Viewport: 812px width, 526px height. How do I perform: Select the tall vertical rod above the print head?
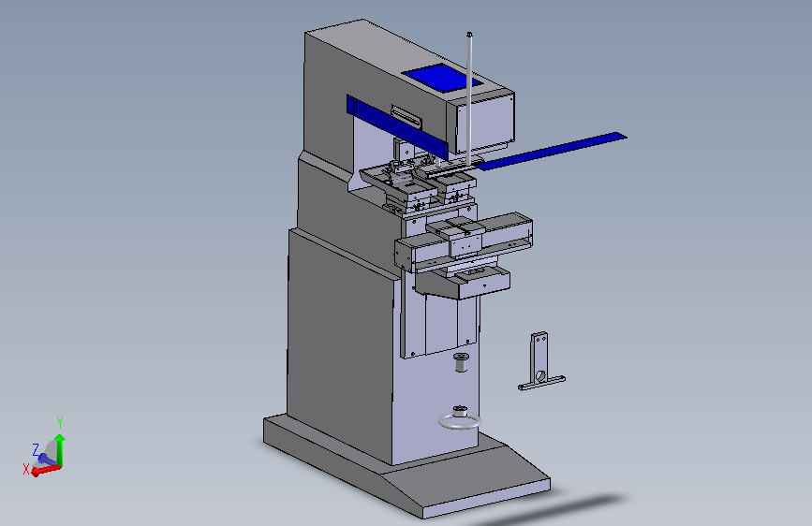[x=469, y=98]
